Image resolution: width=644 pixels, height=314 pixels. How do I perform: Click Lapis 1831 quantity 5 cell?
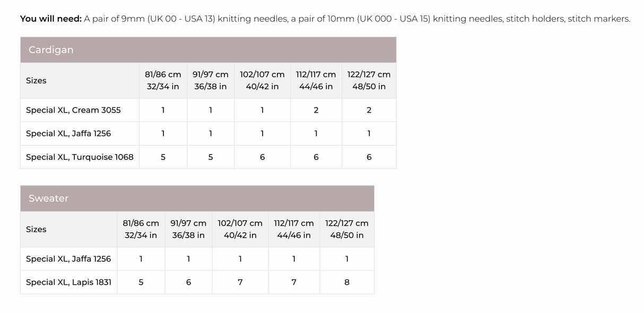click(x=141, y=283)
